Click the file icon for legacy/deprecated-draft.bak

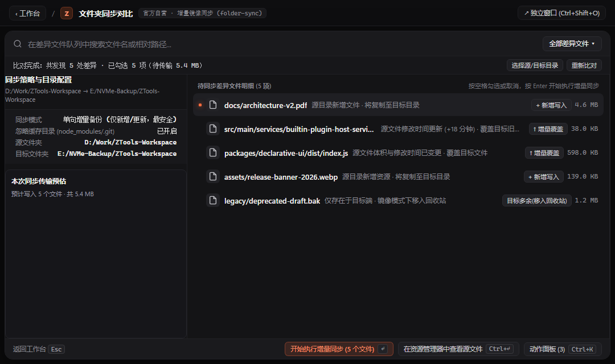[x=213, y=200]
